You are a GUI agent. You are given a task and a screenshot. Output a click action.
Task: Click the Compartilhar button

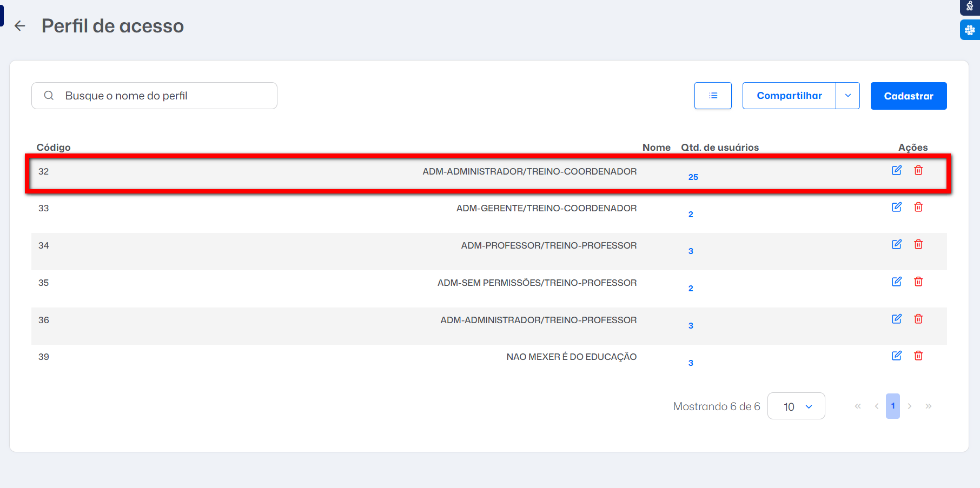tap(789, 96)
